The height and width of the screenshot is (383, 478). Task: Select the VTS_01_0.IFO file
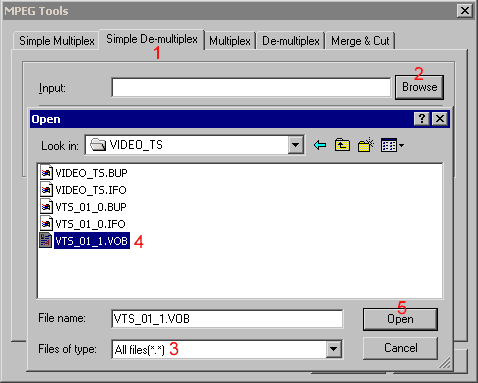coord(83,224)
